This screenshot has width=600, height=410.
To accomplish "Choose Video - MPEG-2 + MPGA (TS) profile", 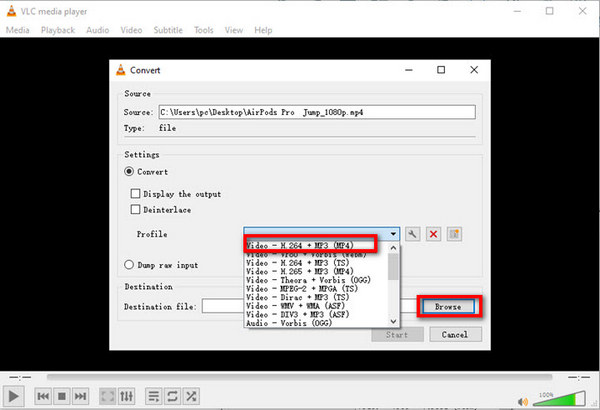I will pos(316,289).
